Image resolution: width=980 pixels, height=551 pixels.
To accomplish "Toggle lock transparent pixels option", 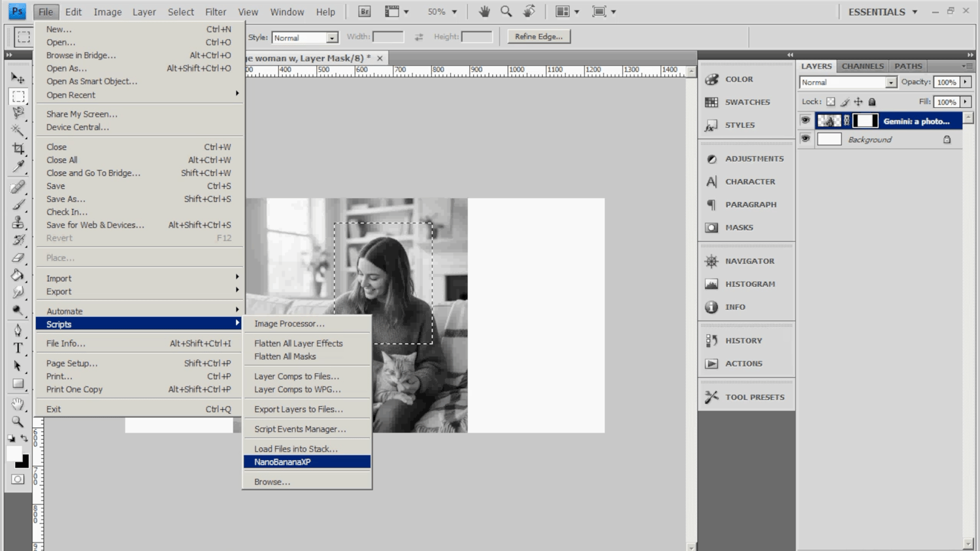I will (830, 102).
